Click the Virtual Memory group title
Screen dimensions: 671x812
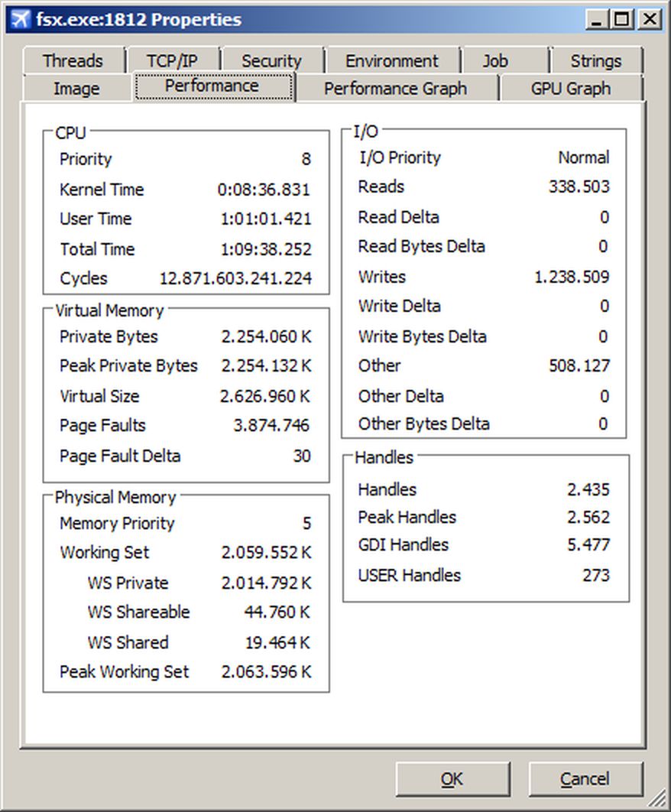point(109,310)
